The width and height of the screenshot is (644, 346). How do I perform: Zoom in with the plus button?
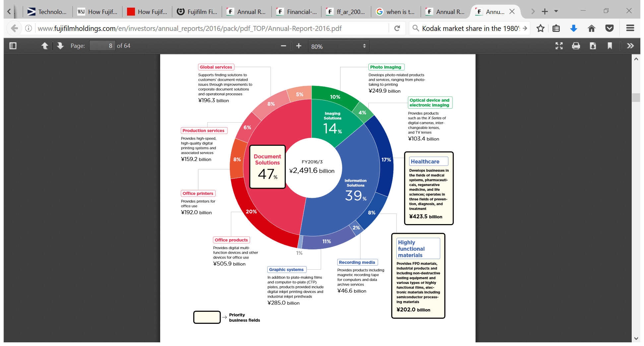point(299,46)
